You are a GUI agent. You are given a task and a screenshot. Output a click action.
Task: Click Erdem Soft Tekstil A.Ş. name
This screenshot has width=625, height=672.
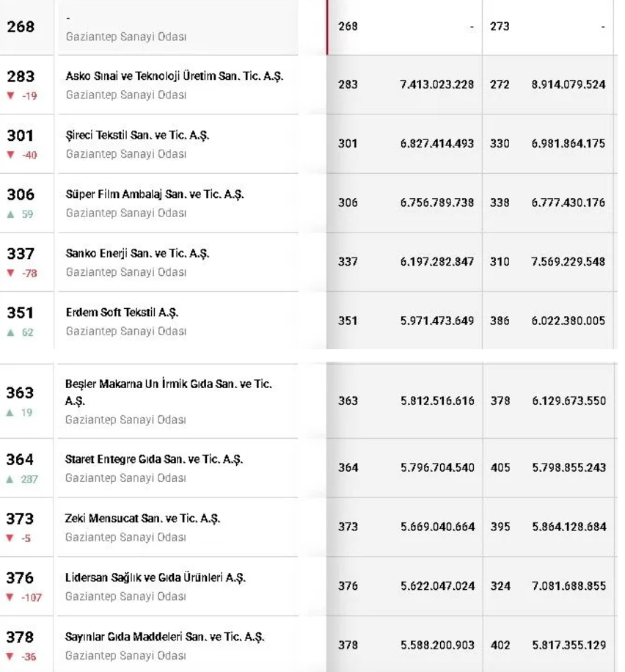tap(122, 313)
